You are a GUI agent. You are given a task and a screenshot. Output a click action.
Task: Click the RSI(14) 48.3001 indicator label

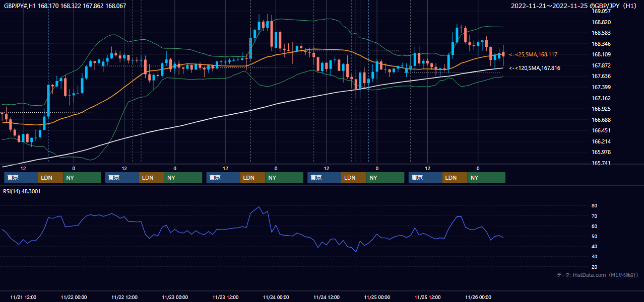22,191
